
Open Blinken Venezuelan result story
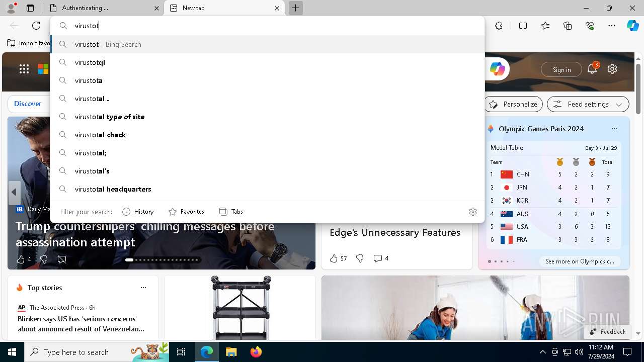(x=81, y=324)
